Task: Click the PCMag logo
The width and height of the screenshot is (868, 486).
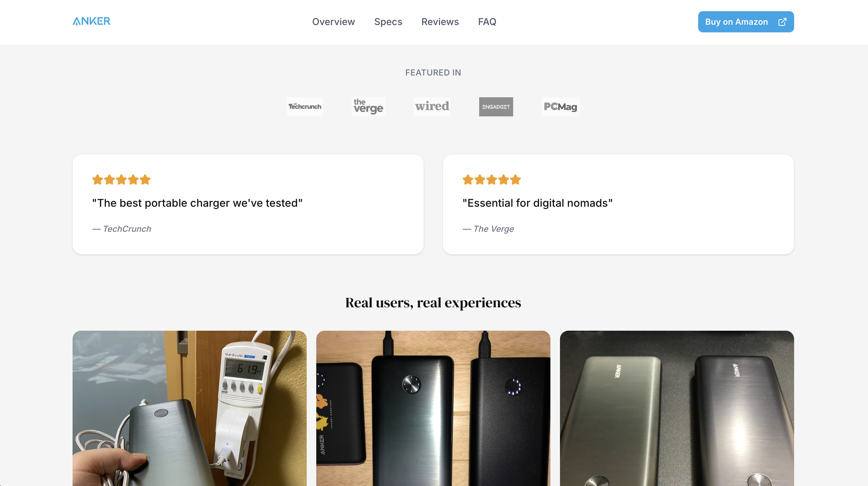Action: [x=560, y=107]
